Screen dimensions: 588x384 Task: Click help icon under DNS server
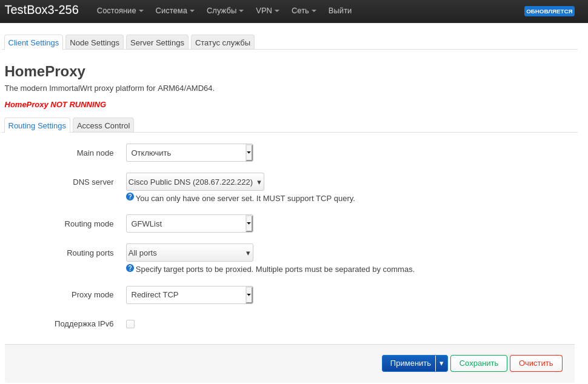[x=130, y=197]
